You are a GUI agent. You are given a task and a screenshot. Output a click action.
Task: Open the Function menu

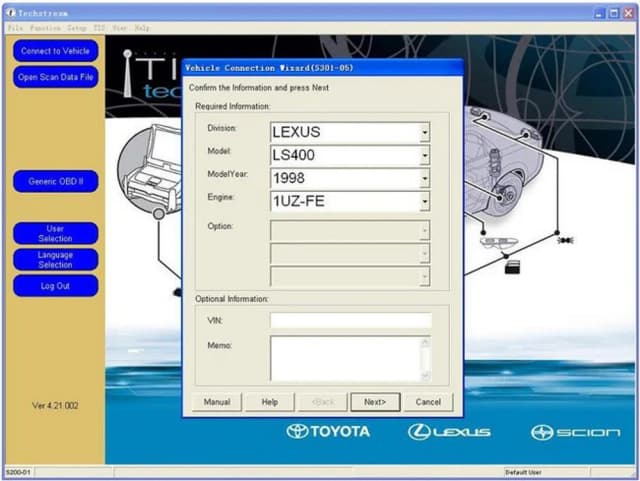[x=44, y=28]
